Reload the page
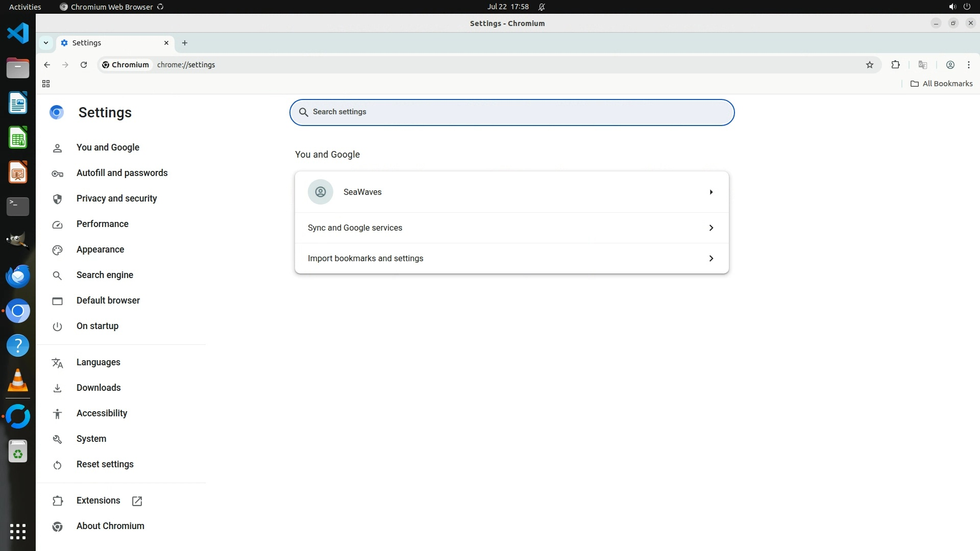This screenshot has width=980, height=551. [84, 65]
